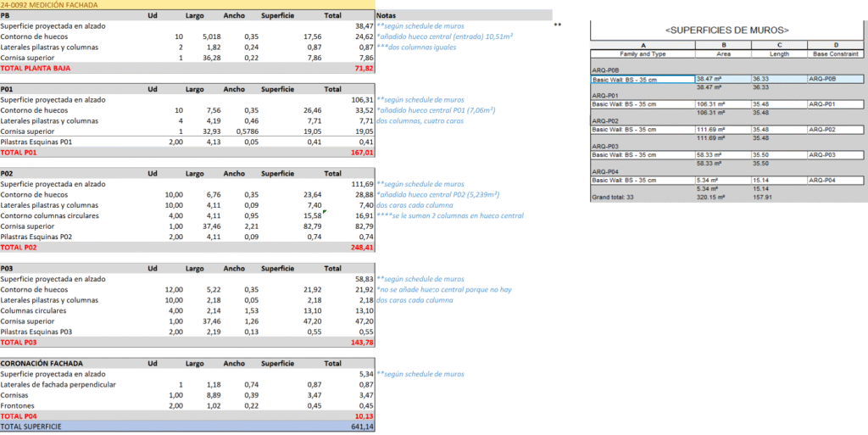Select the Grand total: 33 row
The image size is (868, 435).
(726, 198)
